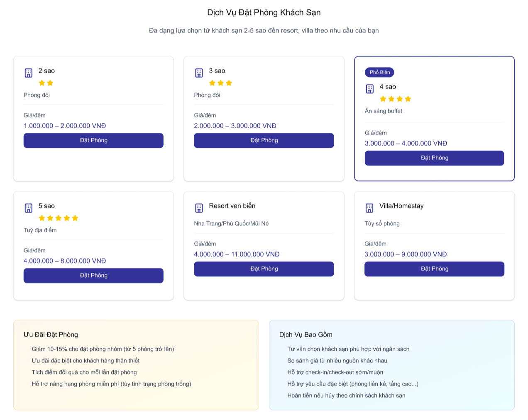528x420 pixels.
Task: Book the 3 sao hotel room
Action: pyautogui.click(x=264, y=140)
